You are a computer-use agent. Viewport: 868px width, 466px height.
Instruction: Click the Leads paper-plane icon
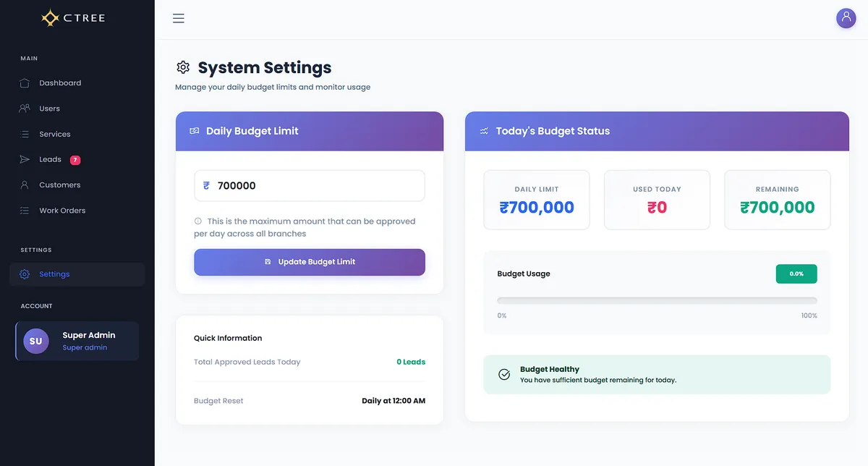tap(25, 159)
